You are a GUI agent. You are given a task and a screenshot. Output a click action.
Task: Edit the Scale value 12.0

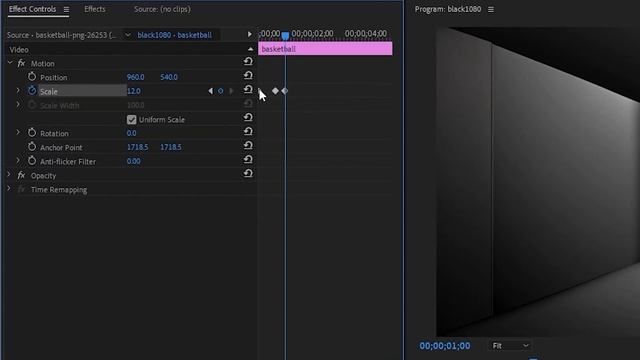pyautogui.click(x=134, y=91)
